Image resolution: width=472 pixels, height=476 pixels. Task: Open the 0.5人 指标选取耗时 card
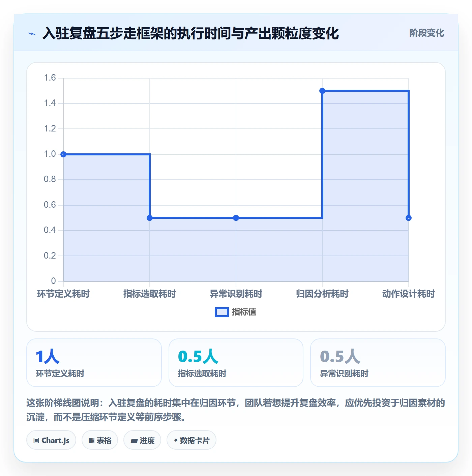(236, 363)
